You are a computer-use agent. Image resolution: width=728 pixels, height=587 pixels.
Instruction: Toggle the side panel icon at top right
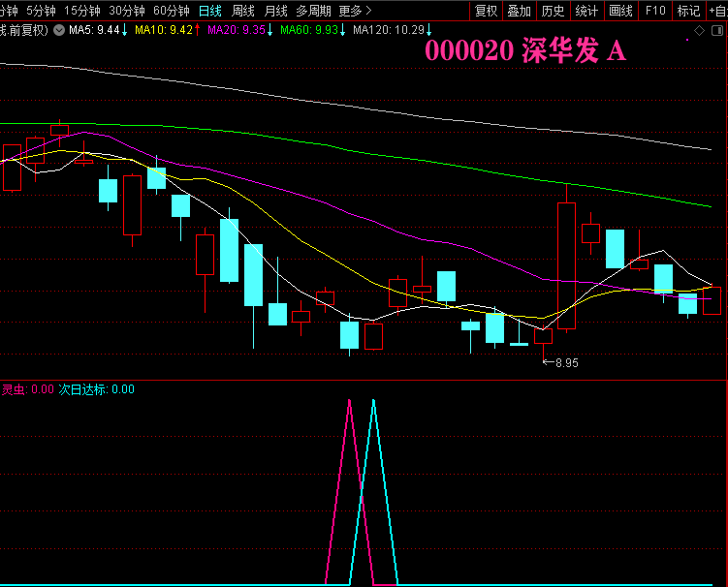tap(717, 31)
